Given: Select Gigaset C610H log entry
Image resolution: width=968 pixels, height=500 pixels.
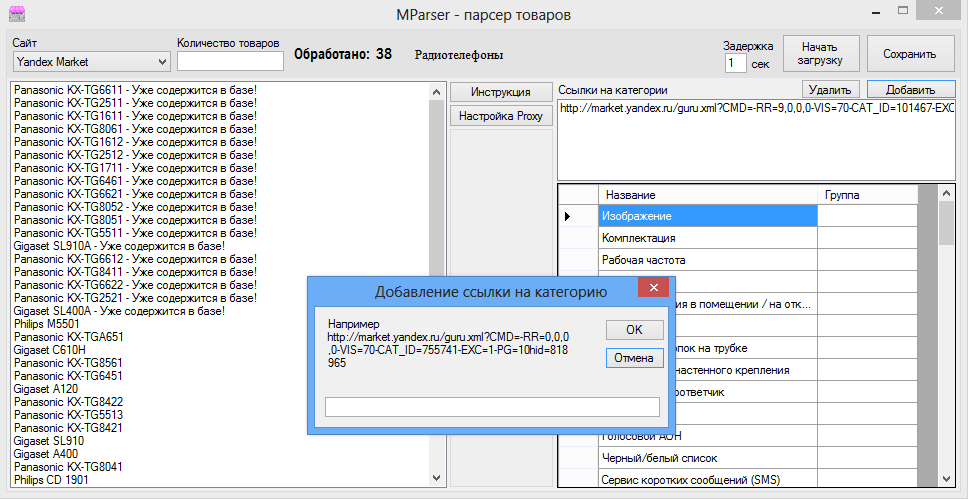Looking at the screenshot, I should tap(48, 349).
